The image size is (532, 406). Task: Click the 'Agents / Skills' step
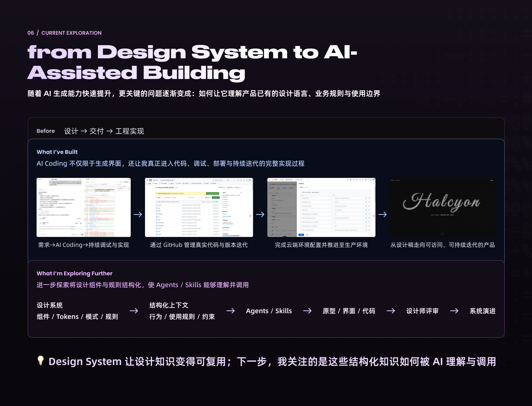269,311
